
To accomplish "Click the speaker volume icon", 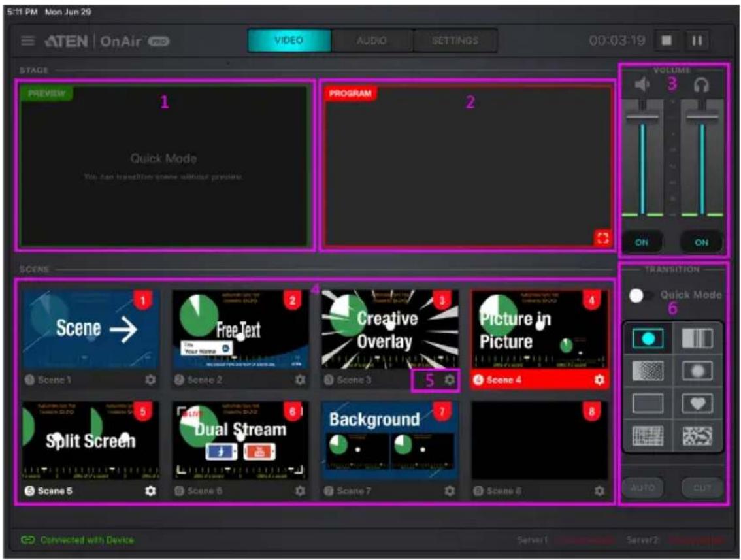I will coord(642,84).
